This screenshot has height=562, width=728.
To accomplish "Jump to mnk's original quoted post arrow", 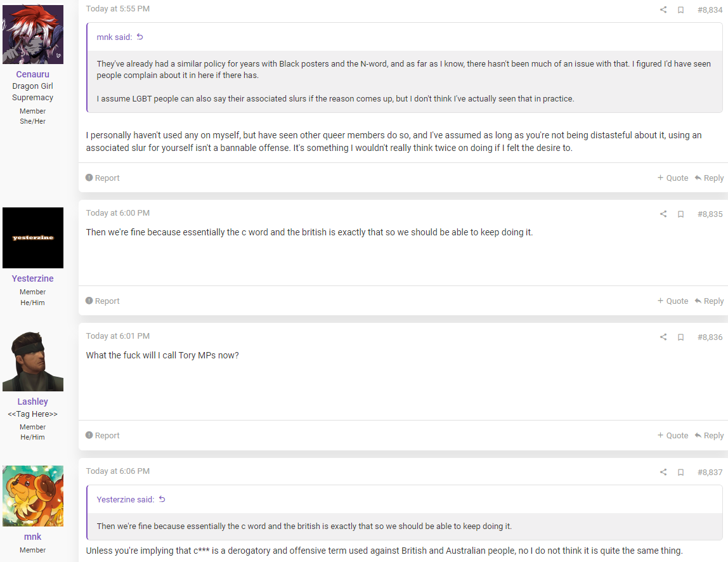I will click(x=140, y=37).
